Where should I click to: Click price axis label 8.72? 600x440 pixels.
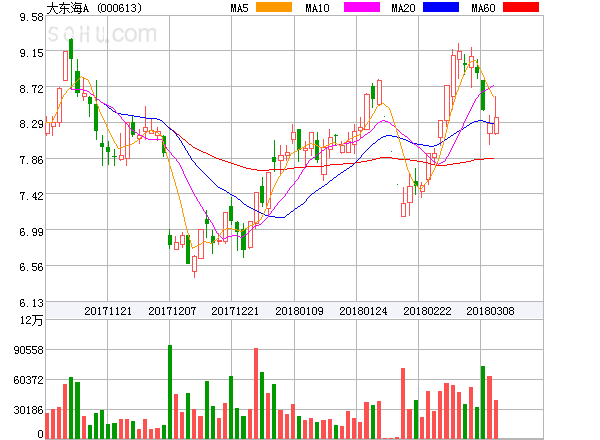[x=32, y=89]
